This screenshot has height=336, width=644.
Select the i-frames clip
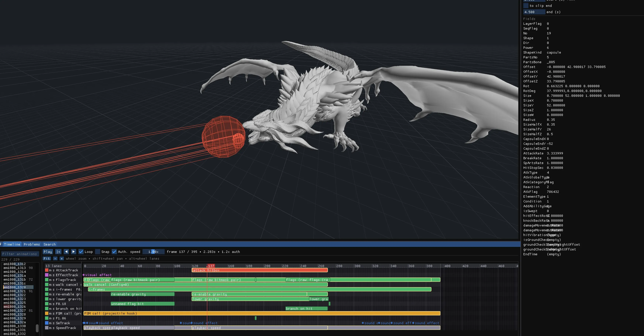point(260,289)
